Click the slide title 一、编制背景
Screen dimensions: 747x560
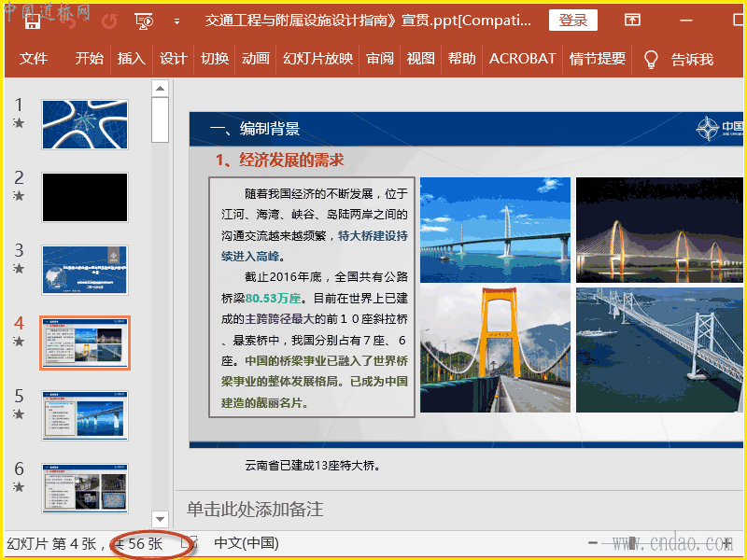coord(255,129)
